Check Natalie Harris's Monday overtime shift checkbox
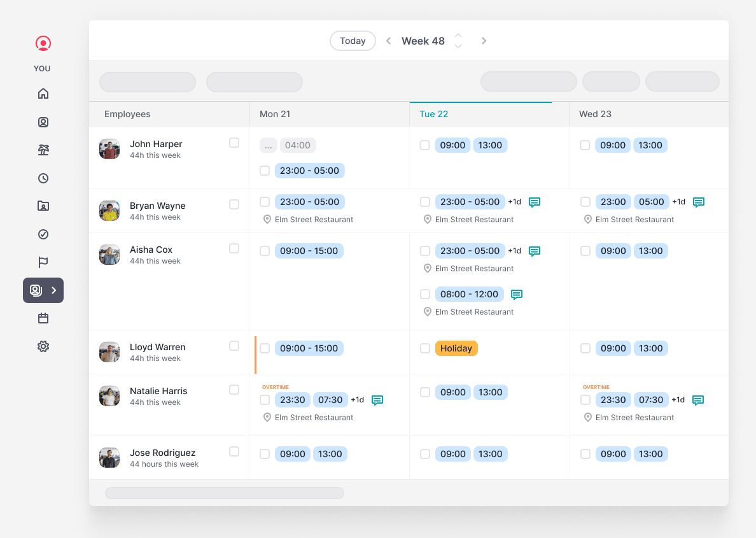The width and height of the screenshot is (756, 538). click(x=264, y=400)
